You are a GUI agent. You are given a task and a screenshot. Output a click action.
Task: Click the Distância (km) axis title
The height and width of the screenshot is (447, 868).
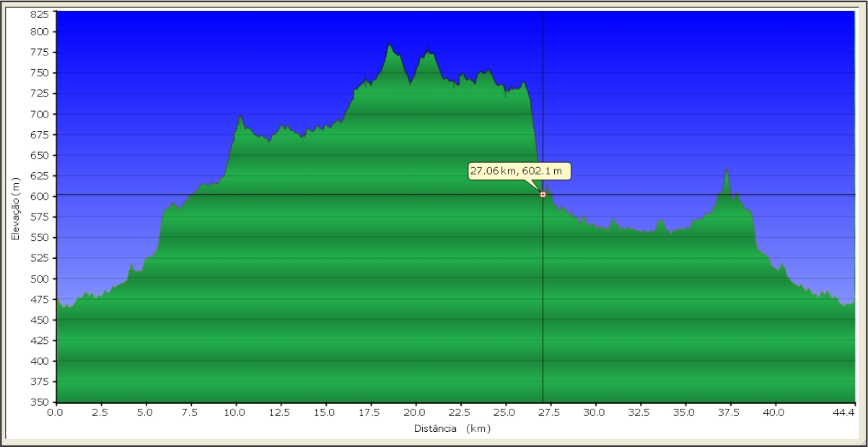tap(452, 428)
